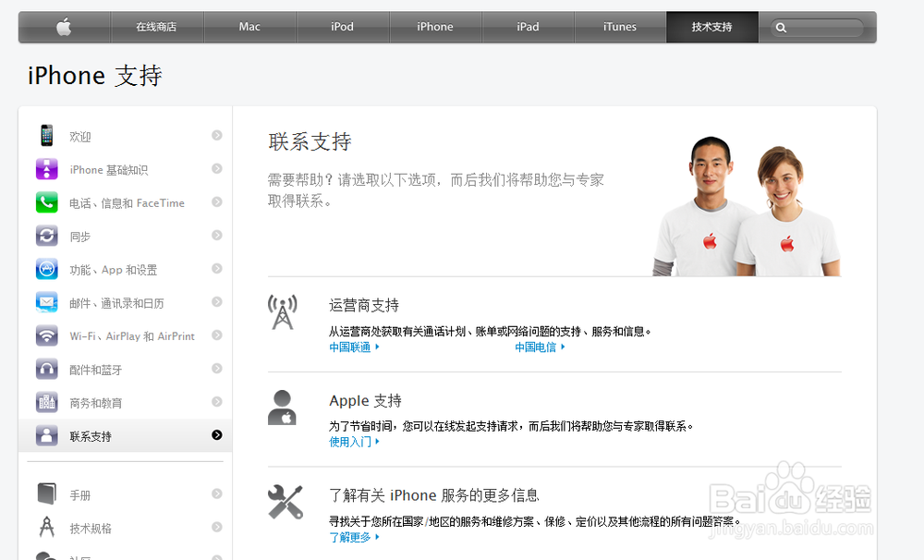Click the iPhone device icon beside 欢迎

[46, 136]
